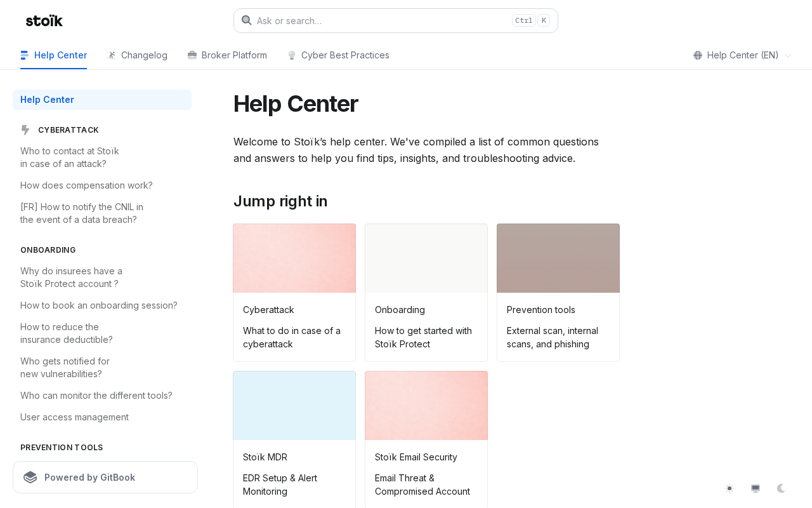
Task: Click the Stoïk logo
Action: [44, 20]
